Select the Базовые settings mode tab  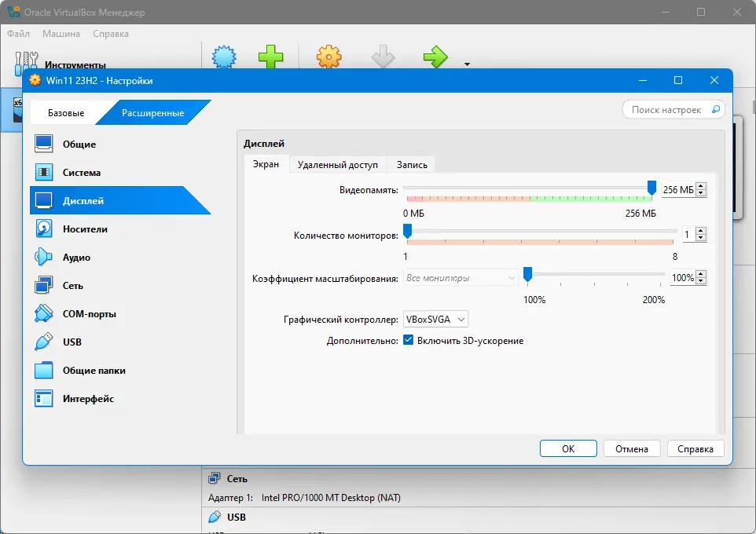coord(66,113)
